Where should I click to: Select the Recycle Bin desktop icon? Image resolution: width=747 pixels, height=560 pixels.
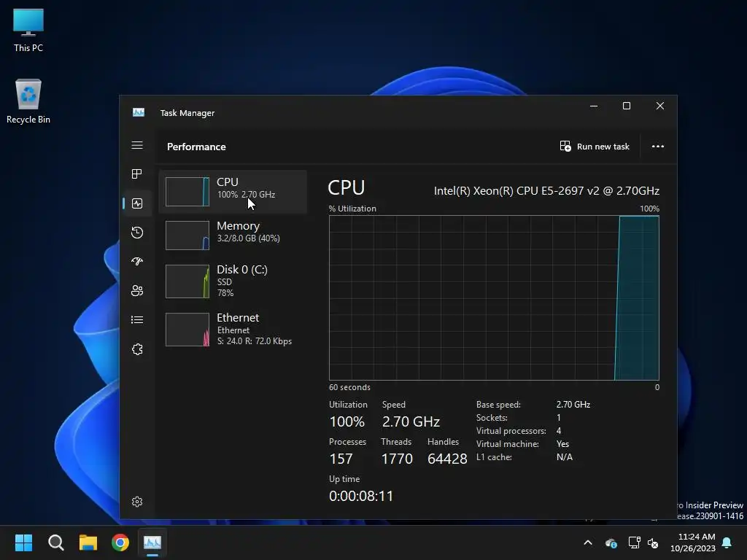[28, 101]
